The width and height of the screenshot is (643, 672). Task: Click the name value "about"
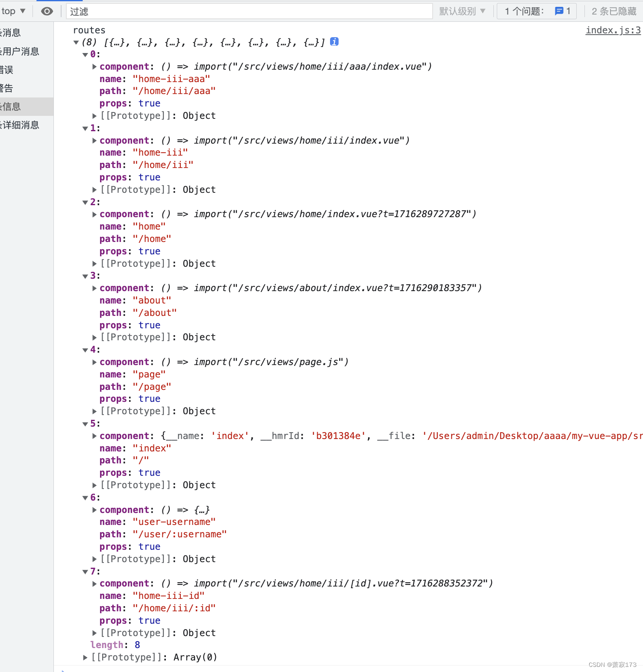tap(152, 301)
